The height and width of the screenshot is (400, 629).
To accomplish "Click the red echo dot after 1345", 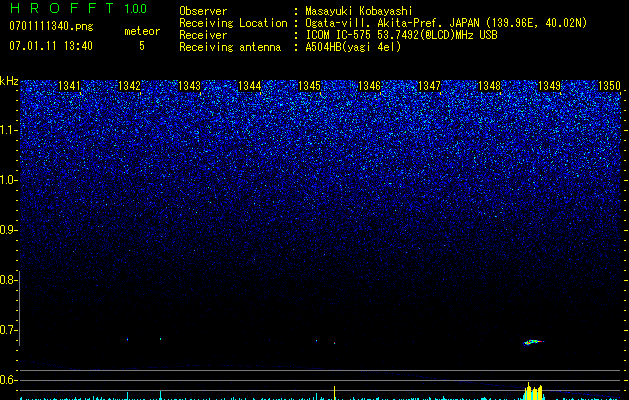I will 335,343.
